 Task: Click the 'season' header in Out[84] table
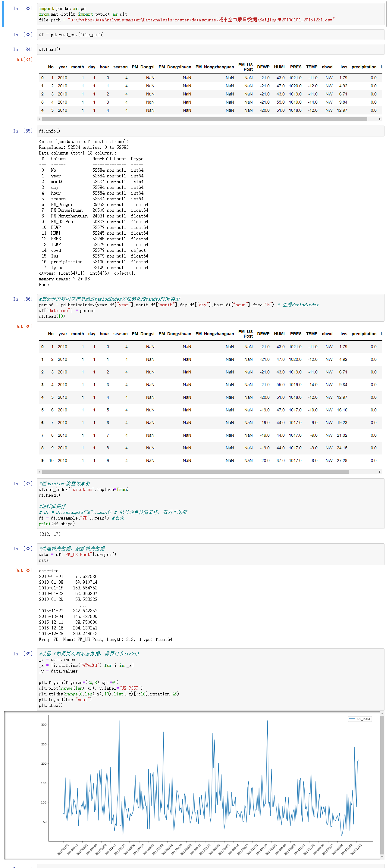[x=120, y=67]
